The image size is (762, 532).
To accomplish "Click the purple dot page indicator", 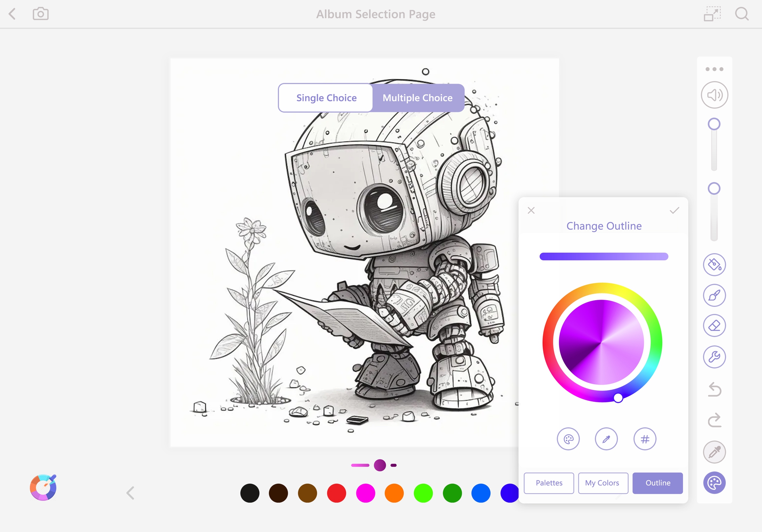I will pyautogui.click(x=380, y=465).
